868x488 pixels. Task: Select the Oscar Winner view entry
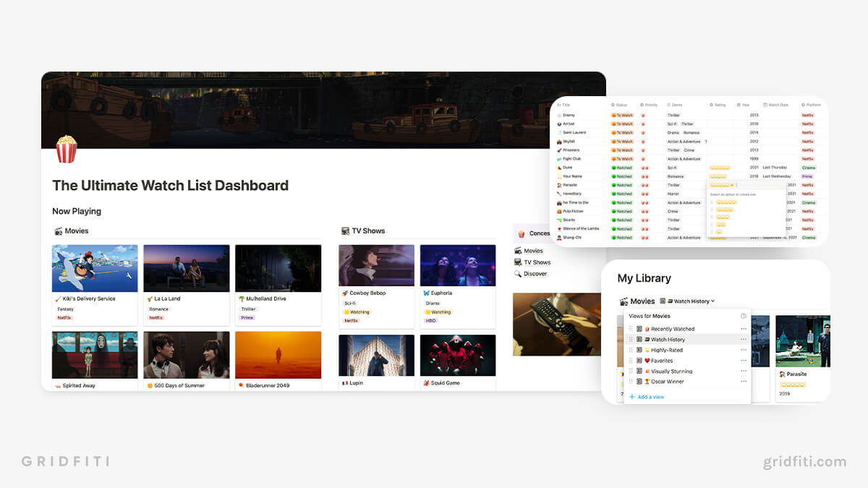click(x=667, y=381)
